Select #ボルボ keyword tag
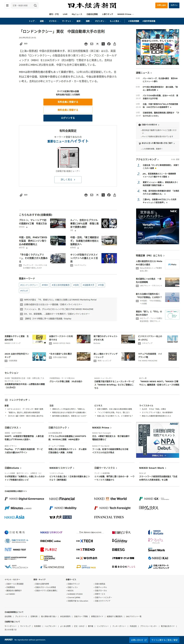Image resolution: width=184 pixels, height=644 pixels. 24,291
